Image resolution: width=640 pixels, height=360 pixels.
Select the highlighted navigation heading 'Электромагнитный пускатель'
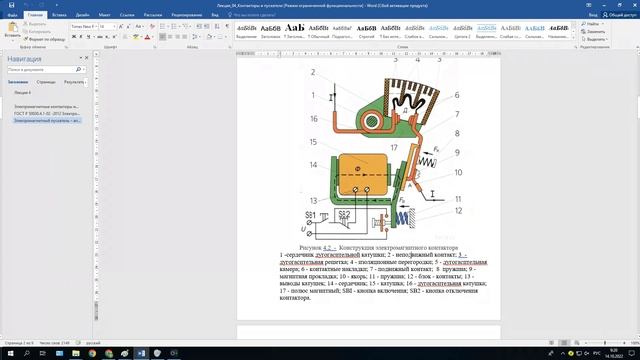pos(47,120)
